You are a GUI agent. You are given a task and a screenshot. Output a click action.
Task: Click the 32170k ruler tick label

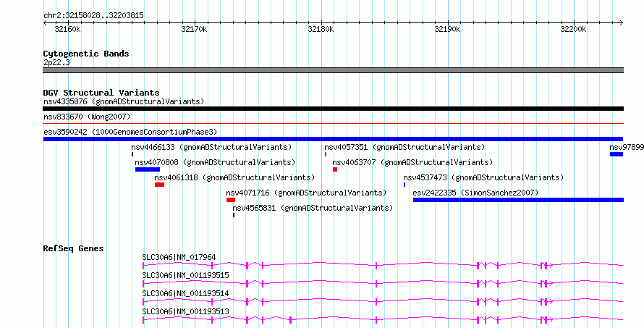[x=194, y=30]
